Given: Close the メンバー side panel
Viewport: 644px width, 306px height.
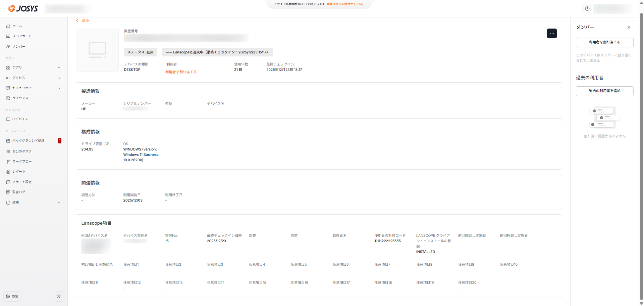Looking at the screenshot, I should pyautogui.click(x=629, y=28).
